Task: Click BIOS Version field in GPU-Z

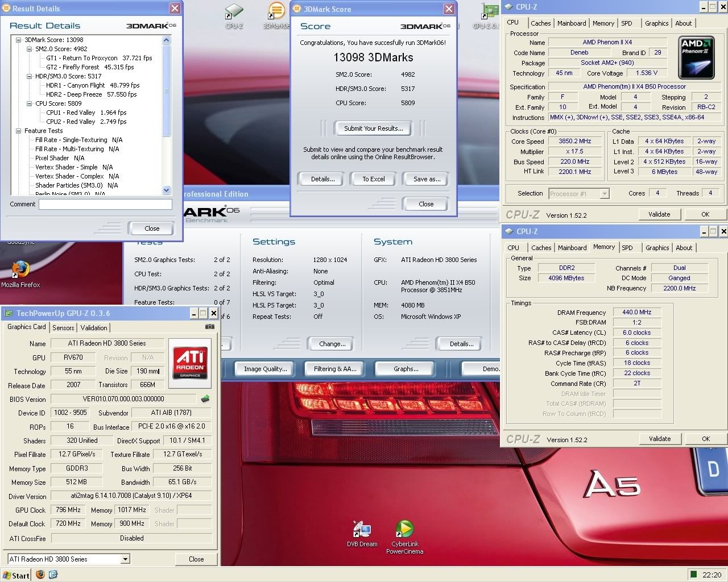Action: tap(124, 399)
